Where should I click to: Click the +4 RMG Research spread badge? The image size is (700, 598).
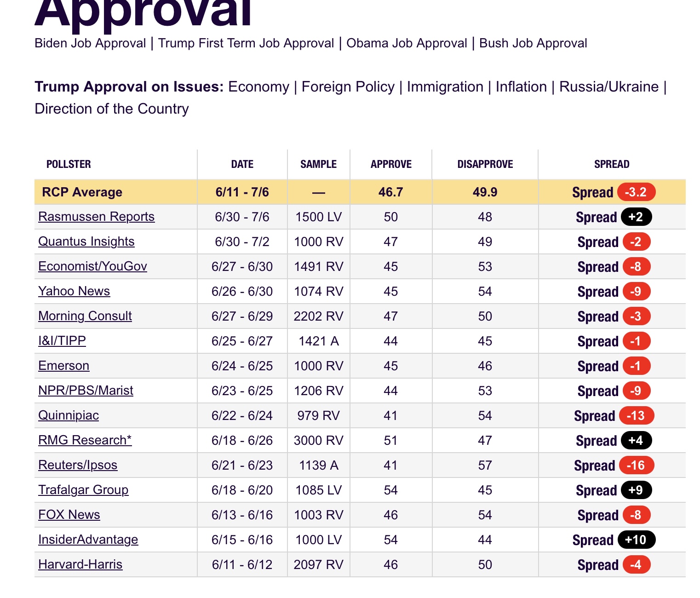[636, 440]
